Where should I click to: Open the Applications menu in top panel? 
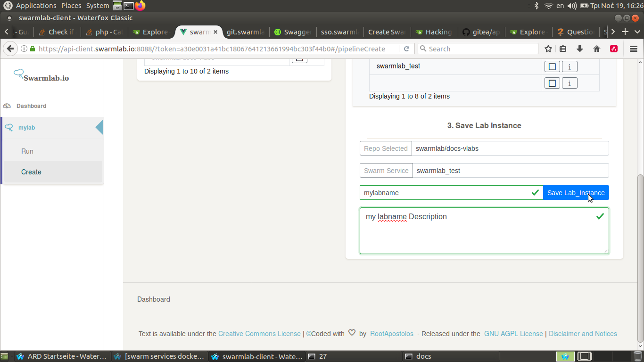pyautogui.click(x=36, y=6)
